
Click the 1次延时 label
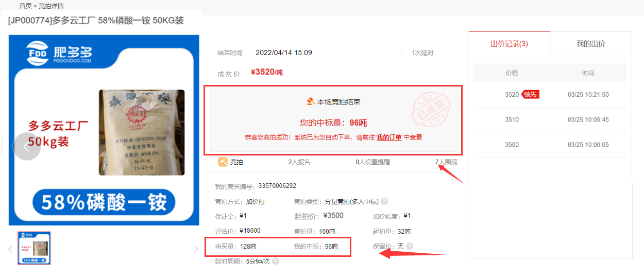[x=422, y=53]
